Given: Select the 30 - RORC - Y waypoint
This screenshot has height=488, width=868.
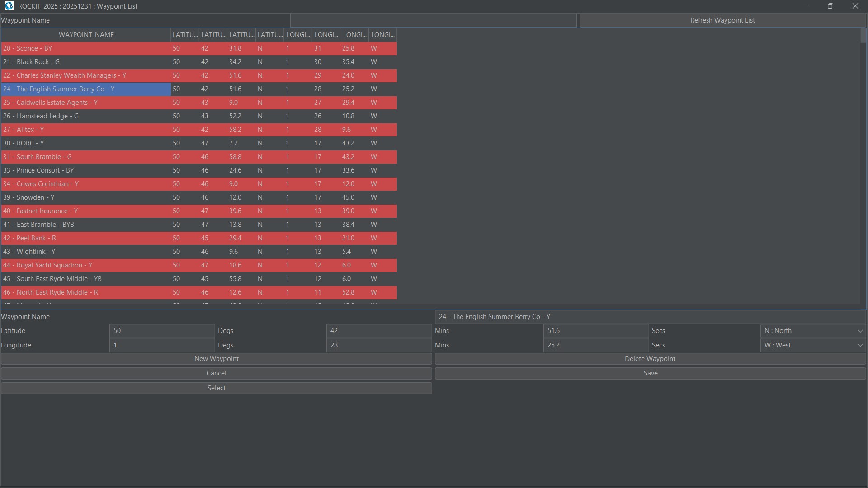Looking at the screenshot, I should [86, 143].
